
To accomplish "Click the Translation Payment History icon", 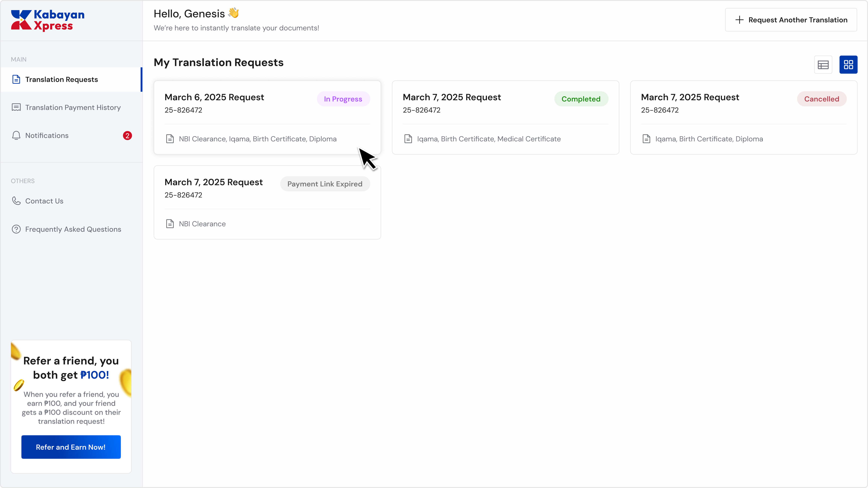I will click(x=16, y=108).
